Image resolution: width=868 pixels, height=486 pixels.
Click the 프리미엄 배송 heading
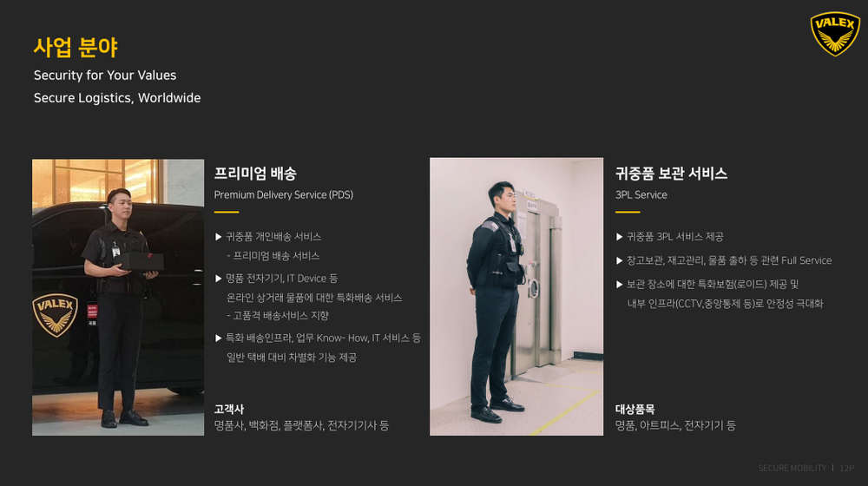[255, 174]
